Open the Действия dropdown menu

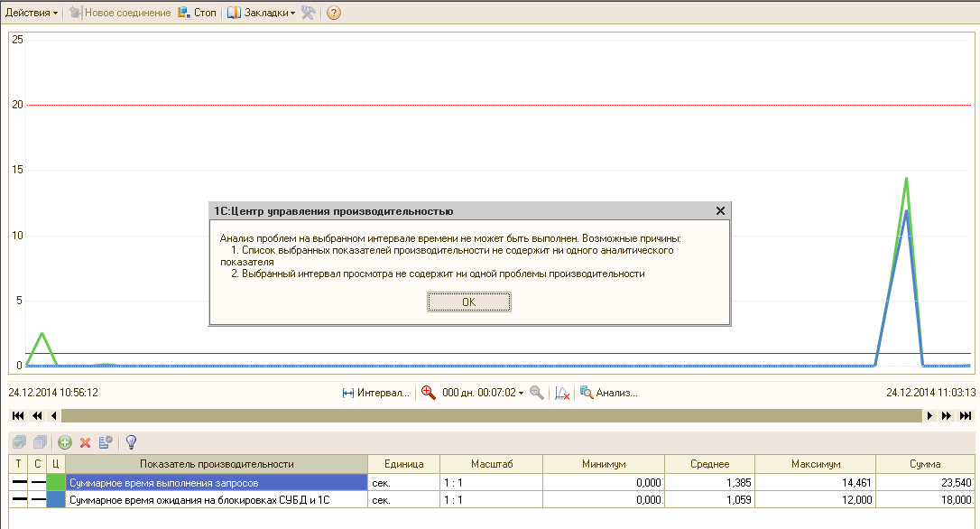click(x=32, y=13)
